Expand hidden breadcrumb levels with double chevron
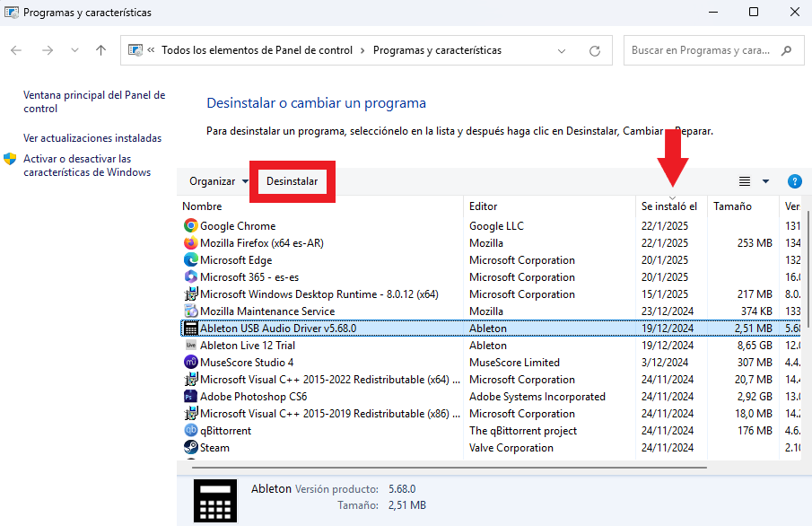The width and height of the screenshot is (812, 526). [x=152, y=50]
